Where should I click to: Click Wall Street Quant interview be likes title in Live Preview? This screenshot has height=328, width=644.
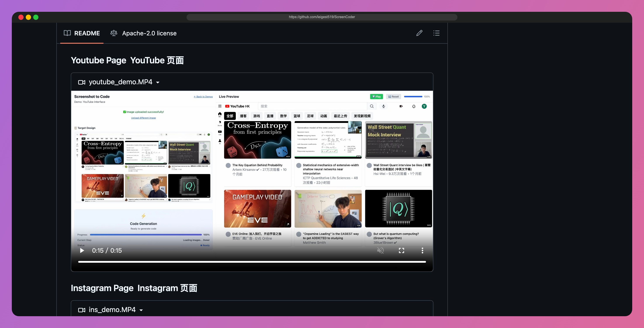coord(402,167)
